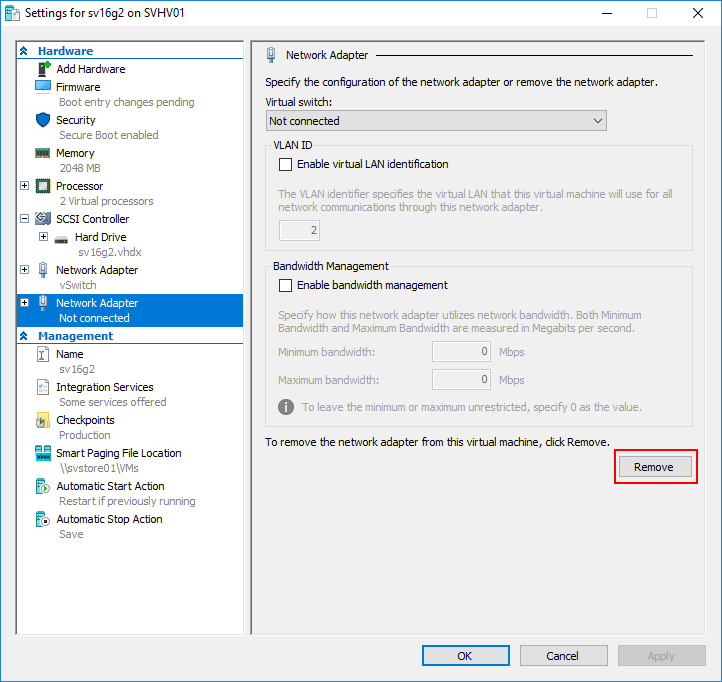Click the Apply button
Screen dimensions: 722x682
[x=661, y=655]
